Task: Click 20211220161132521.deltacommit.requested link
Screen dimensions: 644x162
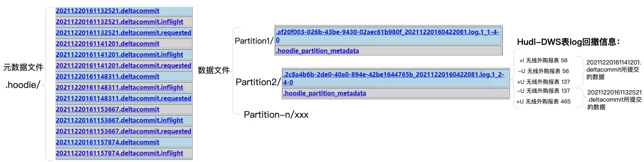Action: pyautogui.click(x=123, y=33)
